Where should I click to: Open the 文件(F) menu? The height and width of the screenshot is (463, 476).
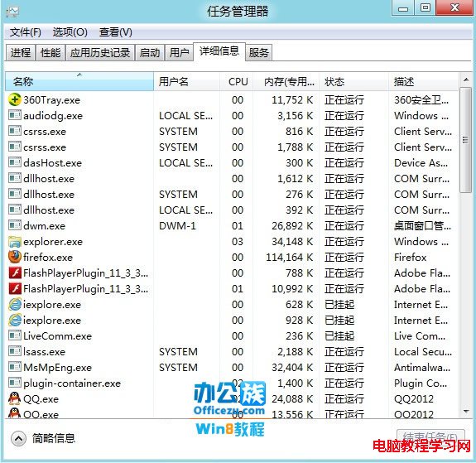coord(26,32)
